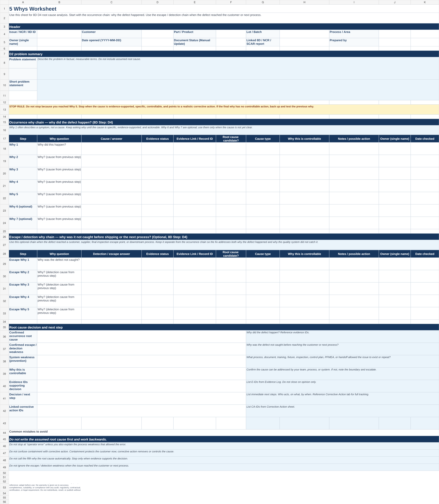This screenshot has height=504, width=439.
Task: Select column C header
Action: (112, 2)
